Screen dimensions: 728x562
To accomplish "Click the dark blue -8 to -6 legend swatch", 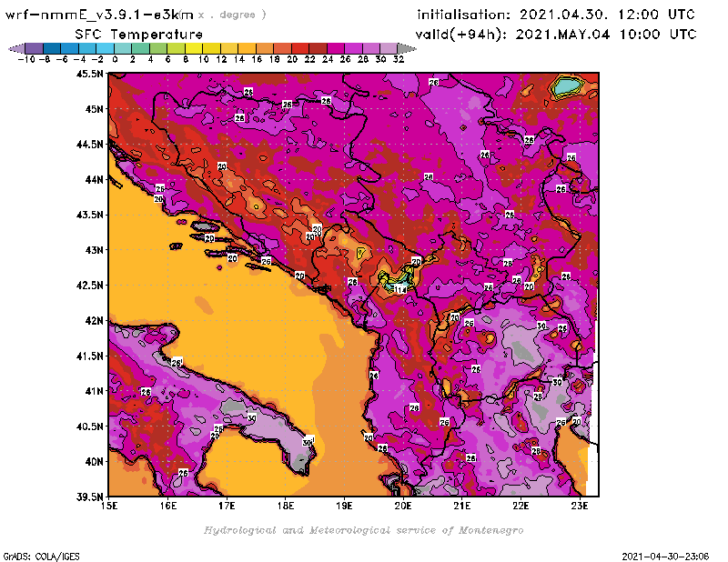I will coord(52,48).
